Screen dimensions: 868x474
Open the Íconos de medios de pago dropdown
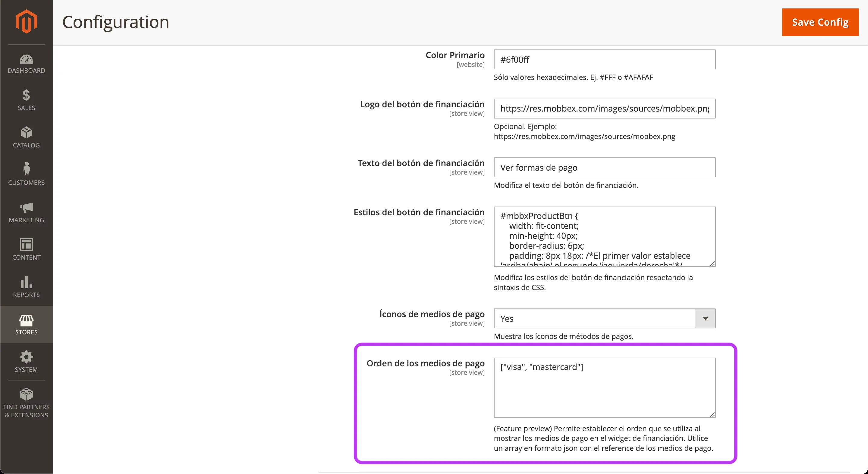[605, 319]
